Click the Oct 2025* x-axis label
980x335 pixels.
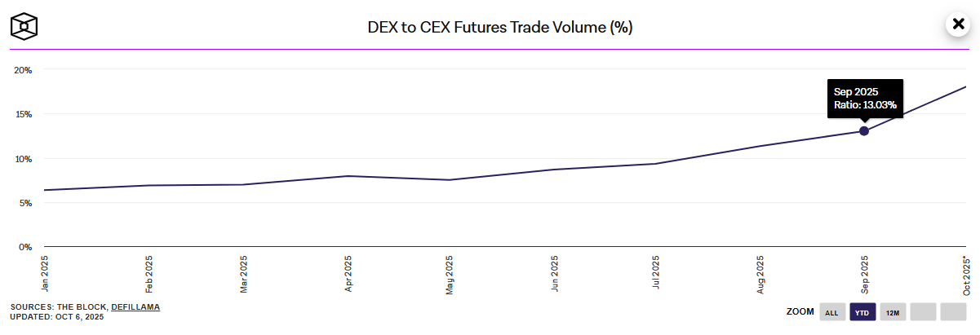coord(967,275)
